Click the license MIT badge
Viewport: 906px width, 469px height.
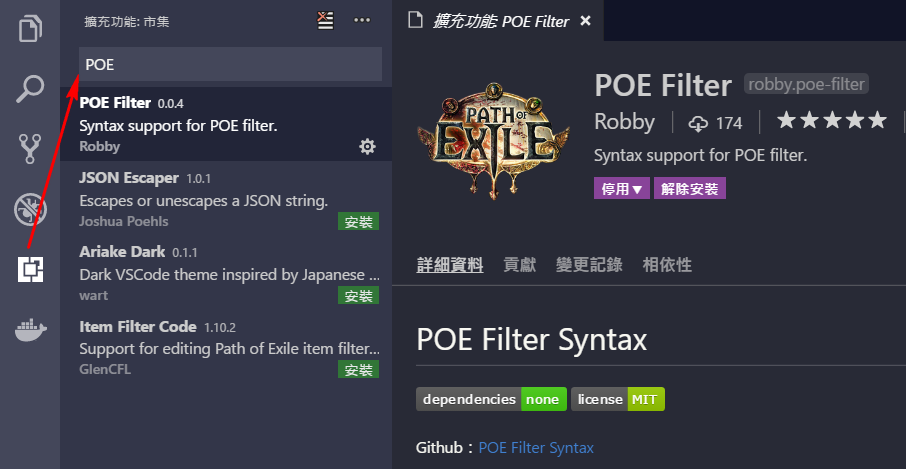[x=618, y=399]
